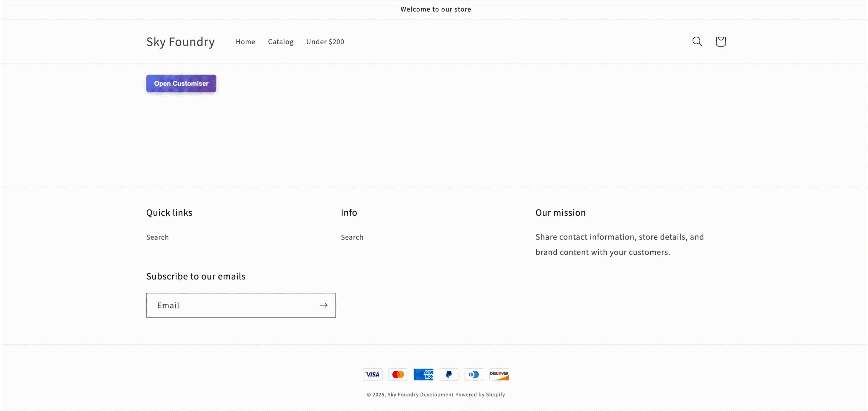Open the Home navigation menu item
This screenshot has height=411, width=868.
click(245, 41)
